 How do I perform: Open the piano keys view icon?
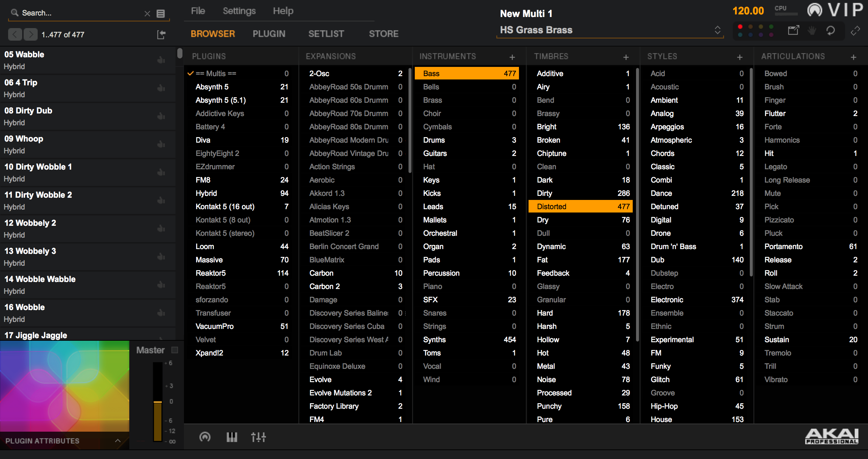(x=232, y=437)
